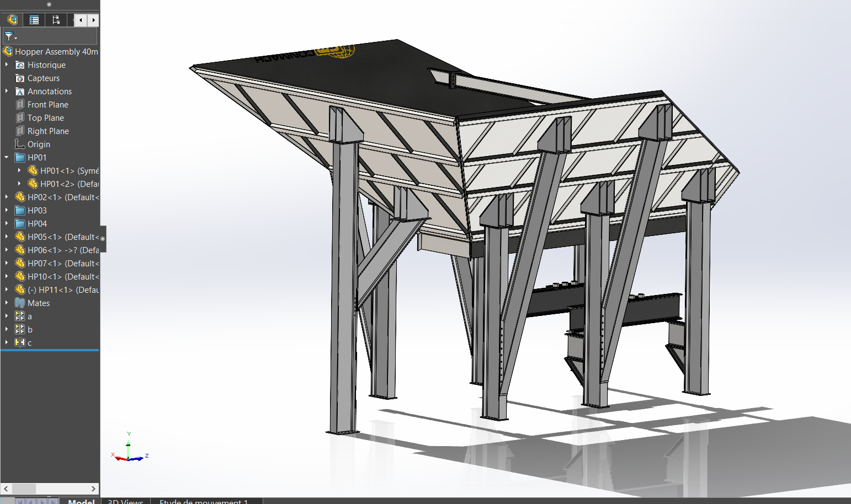Screen dimensions: 851x504
Task: Expand the HP05<1> subassembly
Action: [7, 237]
